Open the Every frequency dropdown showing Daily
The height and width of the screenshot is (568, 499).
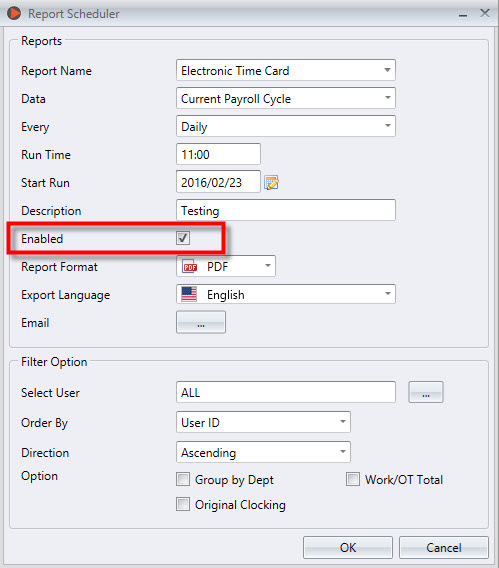tap(286, 126)
